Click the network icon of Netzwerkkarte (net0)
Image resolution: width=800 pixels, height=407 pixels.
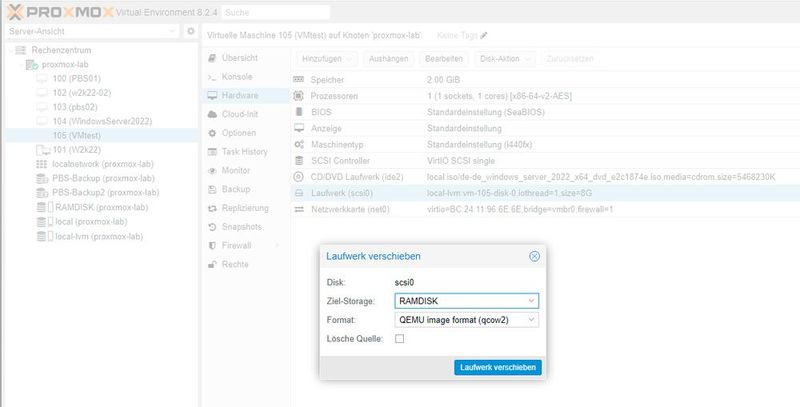[299, 209]
